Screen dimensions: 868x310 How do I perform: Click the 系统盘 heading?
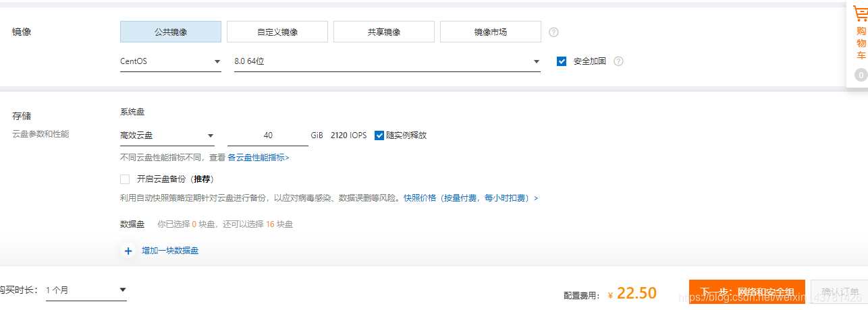(132, 112)
